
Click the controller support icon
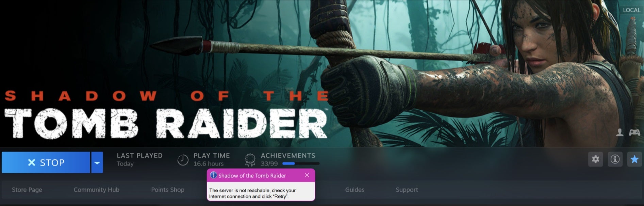634,132
